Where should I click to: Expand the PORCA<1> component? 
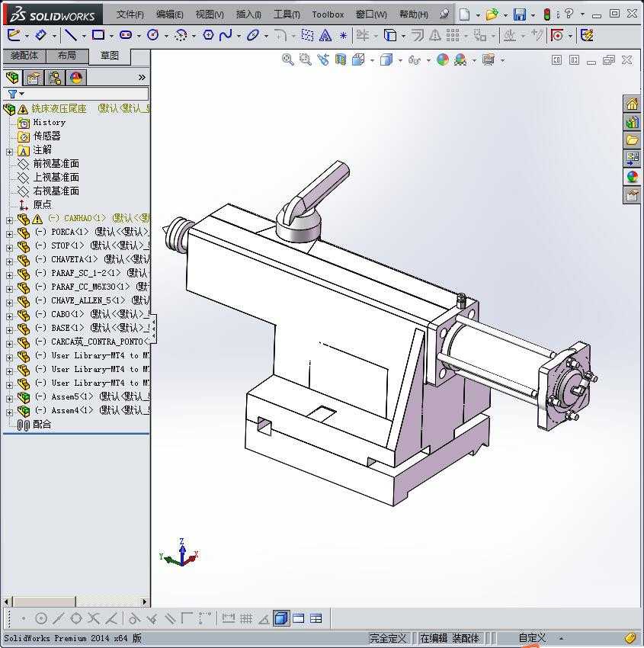[x=9, y=234]
